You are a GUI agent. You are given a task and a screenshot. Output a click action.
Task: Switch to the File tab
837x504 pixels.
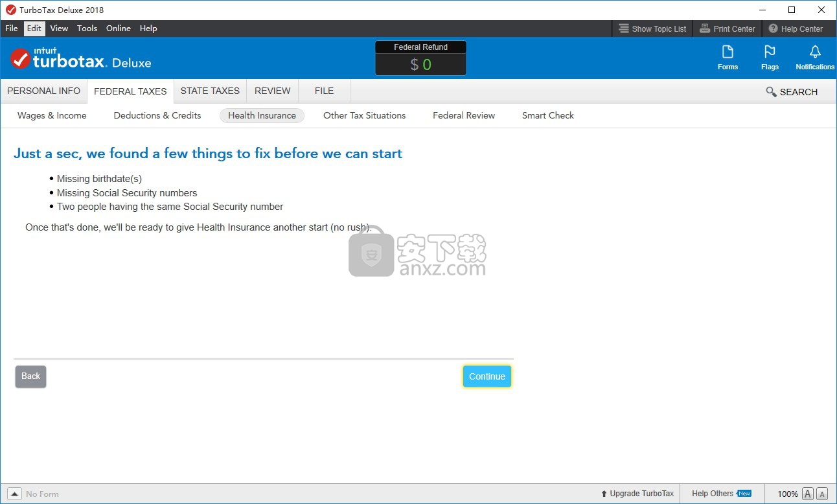tap(324, 91)
